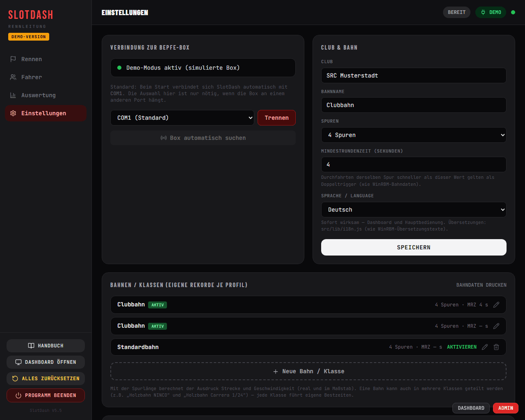Click the reset arrow icon on Alles zurücksetzen
The height and width of the screenshot is (420, 525).
click(x=15, y=379)
